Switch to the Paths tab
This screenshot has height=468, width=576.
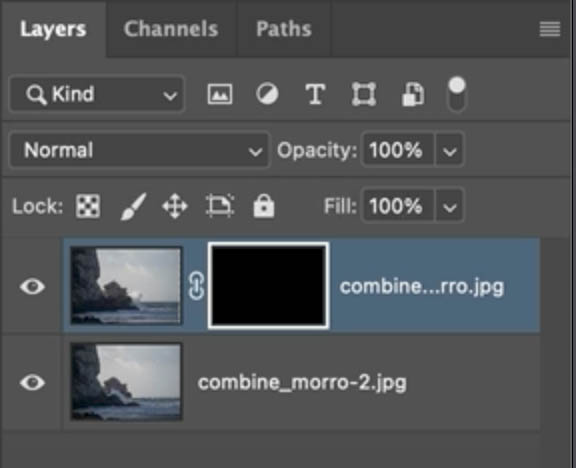pos(284,29)
